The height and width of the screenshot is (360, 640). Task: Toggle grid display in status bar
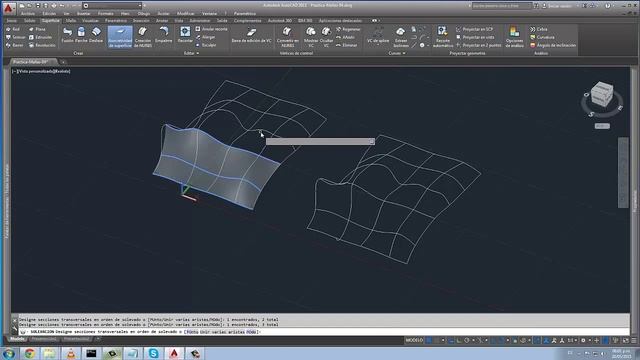[429, 340]
